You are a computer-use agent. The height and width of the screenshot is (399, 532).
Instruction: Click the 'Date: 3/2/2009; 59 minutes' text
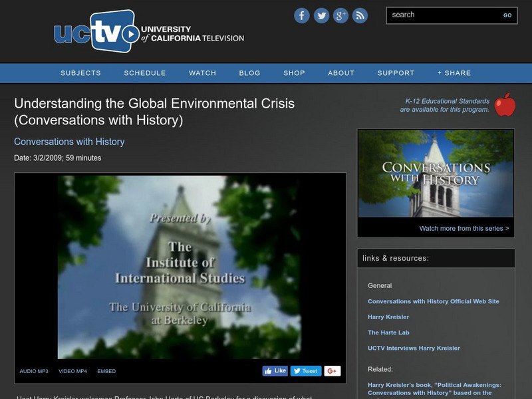tap(57, 158)
